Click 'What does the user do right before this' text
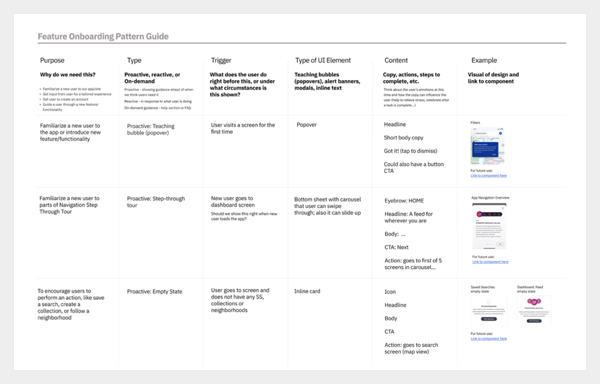600x384 pixels. click(x=242, y=85)
